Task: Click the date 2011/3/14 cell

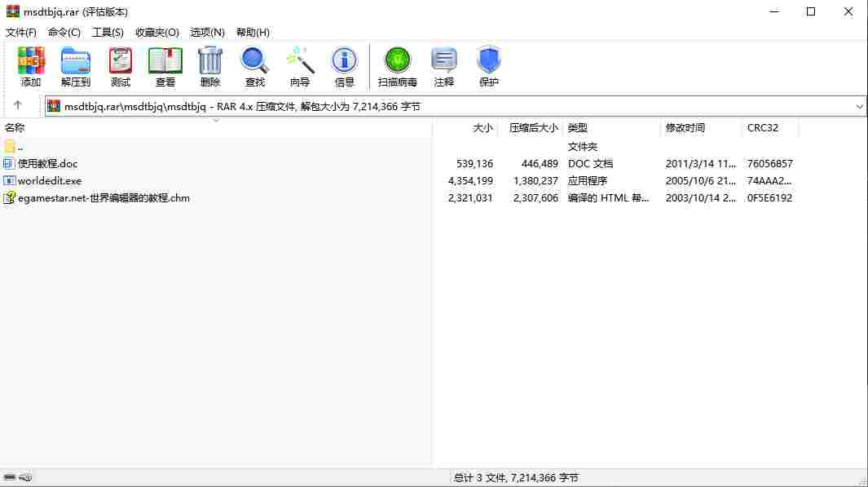Action: (701, 163)
